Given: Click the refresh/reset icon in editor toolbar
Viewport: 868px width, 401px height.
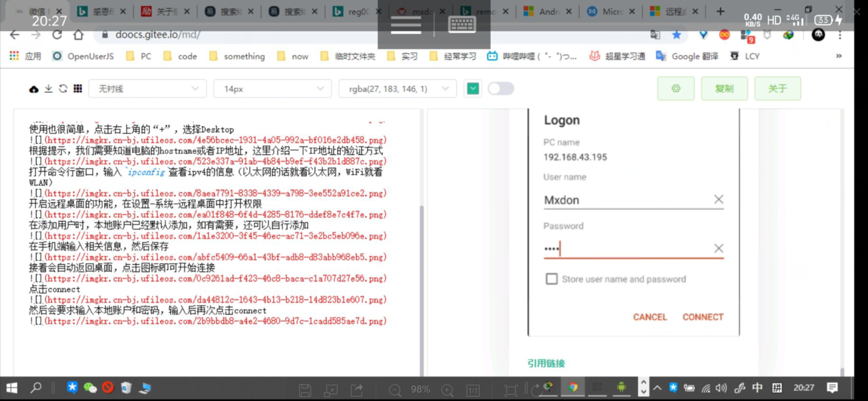Looking at the screenshot, I should (63, 88).
